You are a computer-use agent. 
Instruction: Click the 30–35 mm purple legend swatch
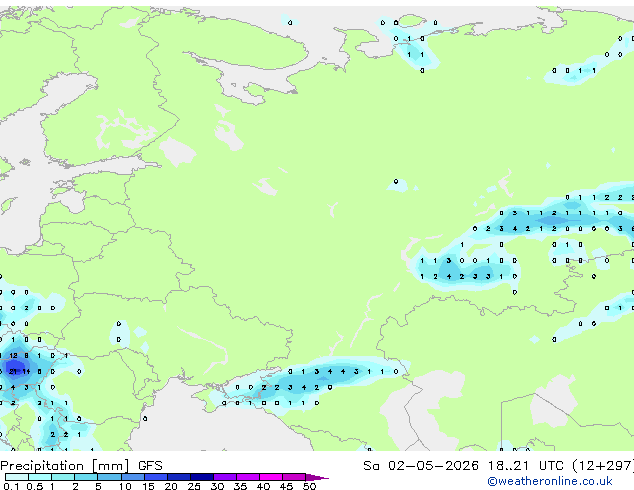(x=225, y=477)
